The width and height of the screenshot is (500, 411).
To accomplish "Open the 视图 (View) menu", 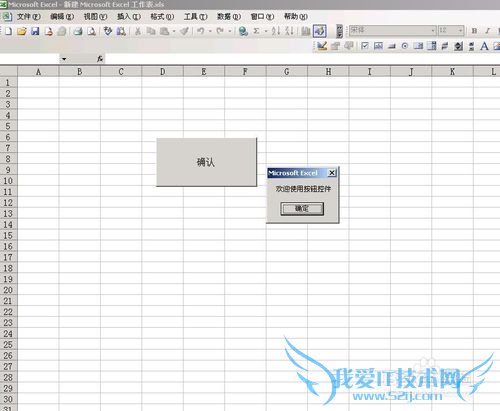I will (x=95, y=16).
